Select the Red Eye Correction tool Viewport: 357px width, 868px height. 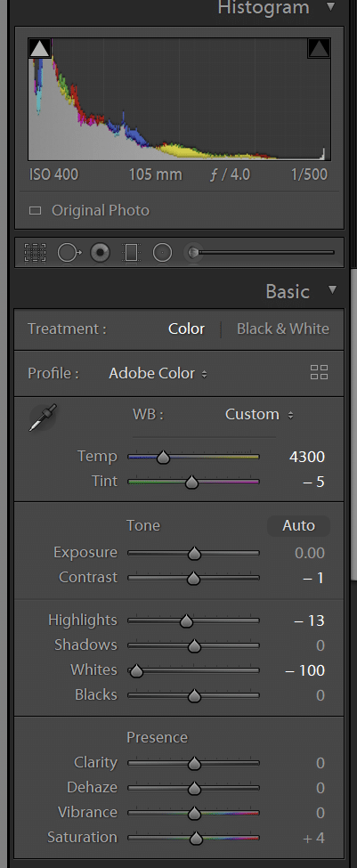101,253
